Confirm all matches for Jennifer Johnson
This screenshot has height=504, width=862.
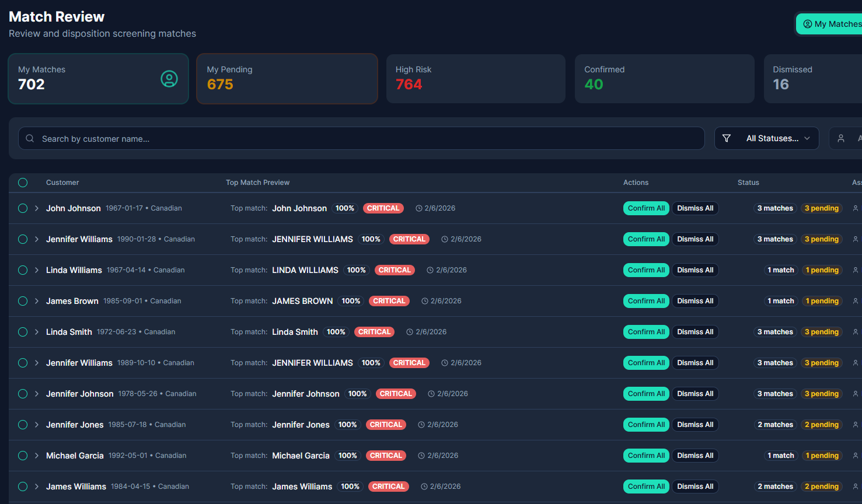coord(645,394)
